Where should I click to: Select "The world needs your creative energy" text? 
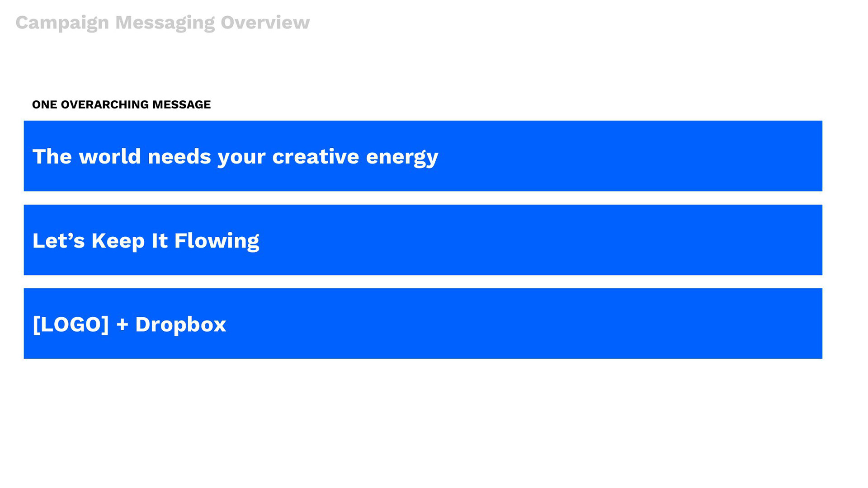coord(235,156)
